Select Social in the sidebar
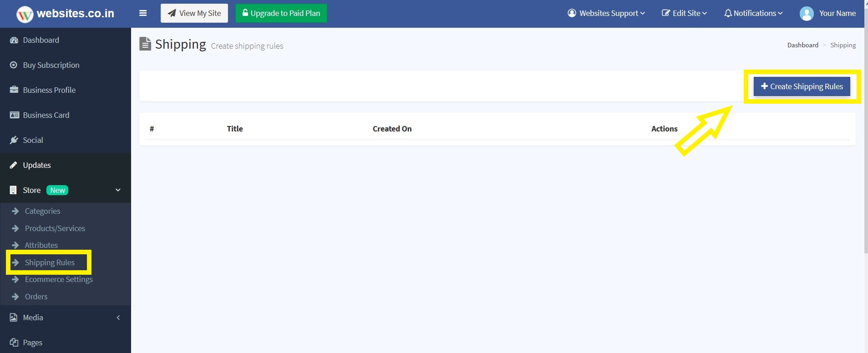The width and height of the screenshot is (868, 353). pos(66,140)
